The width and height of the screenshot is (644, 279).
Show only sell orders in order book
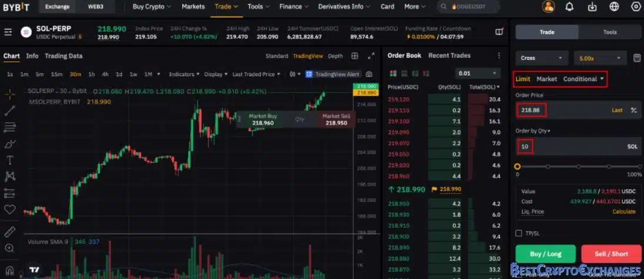pyautogui.click(x=425, y=74)
